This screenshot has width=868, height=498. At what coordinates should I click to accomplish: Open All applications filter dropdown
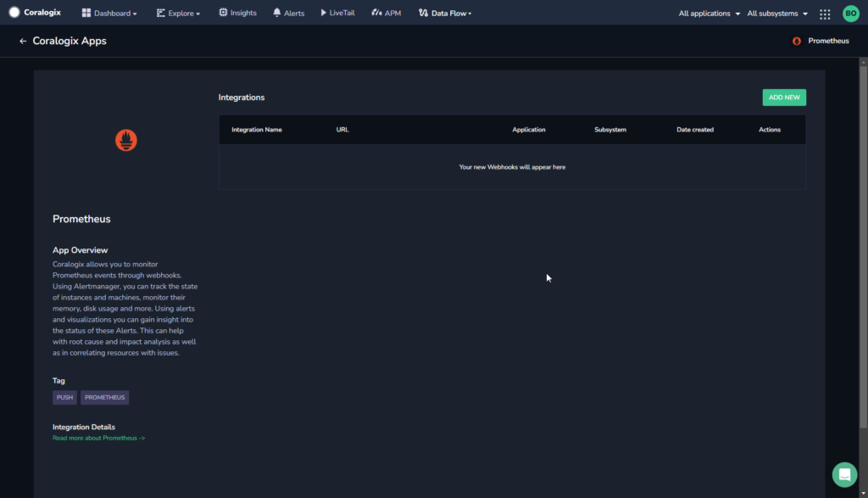[x=709, y=14]
